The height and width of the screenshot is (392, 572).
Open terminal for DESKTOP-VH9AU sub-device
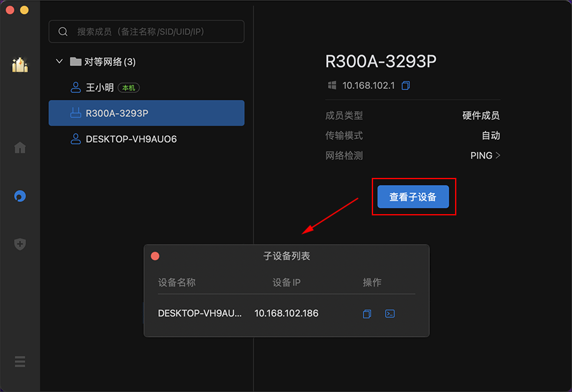tap(390, 314)
